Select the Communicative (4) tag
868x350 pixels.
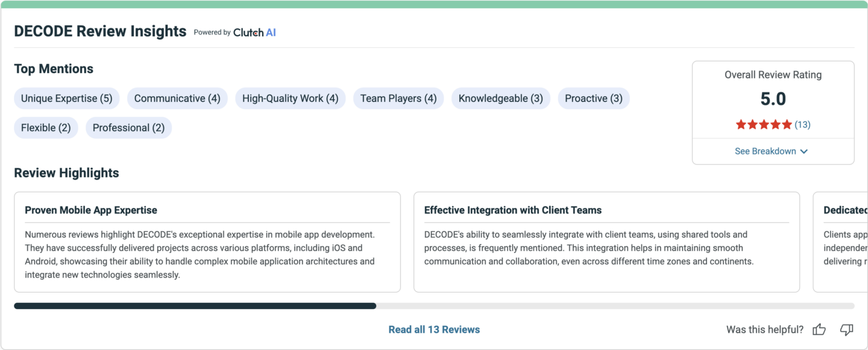pyautogui.click(x=177, y=98)
